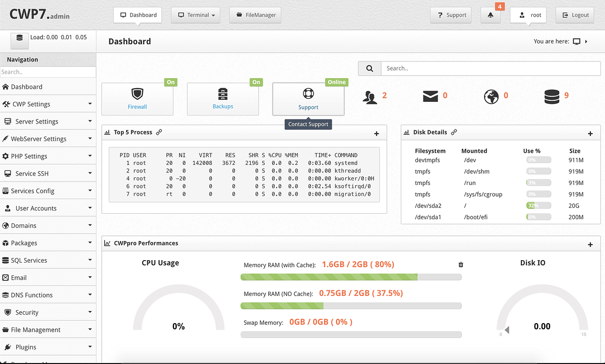Click the plus icon on Disk Details panel

(x=590, y=134)
